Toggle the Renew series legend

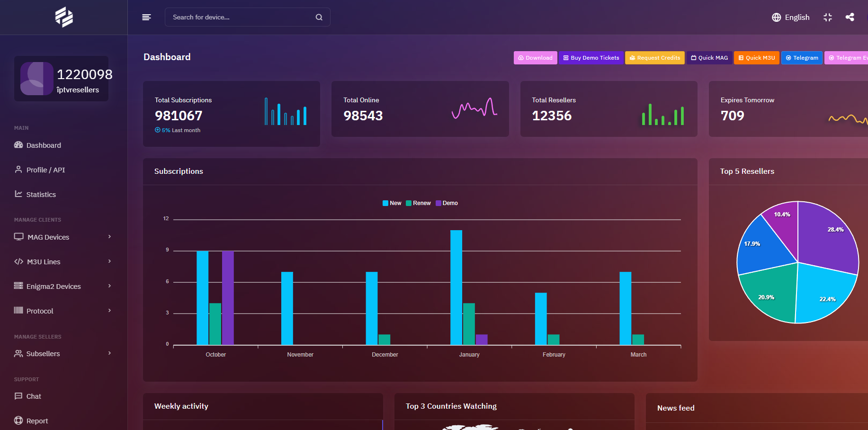pos(418,203)
